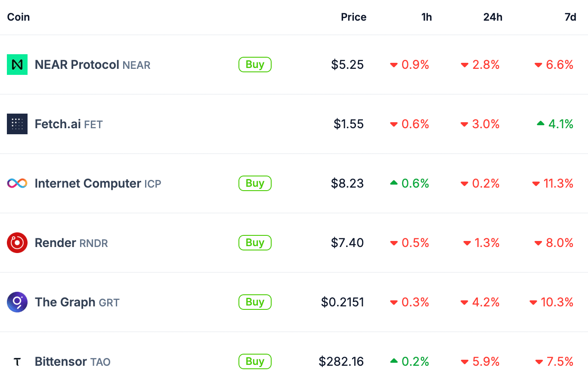Sort table by Price column header
Viewport: 588px width, 389px height.
click(353, 17)
